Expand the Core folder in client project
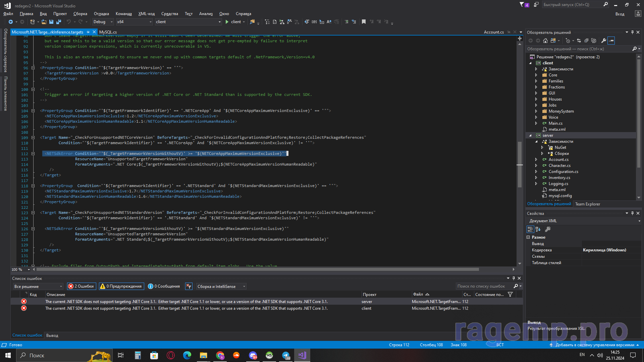The width and height of the screenshot is (644, 362). click(536, 75)
